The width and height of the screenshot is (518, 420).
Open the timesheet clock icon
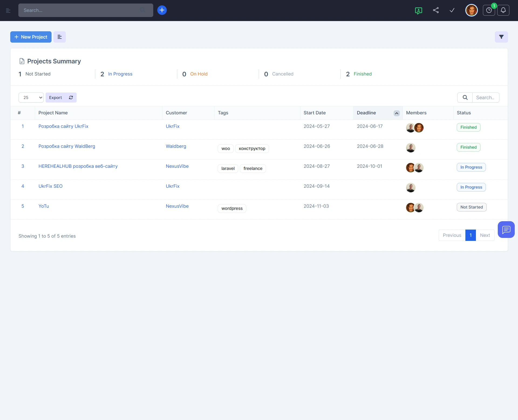pos(489,10)
